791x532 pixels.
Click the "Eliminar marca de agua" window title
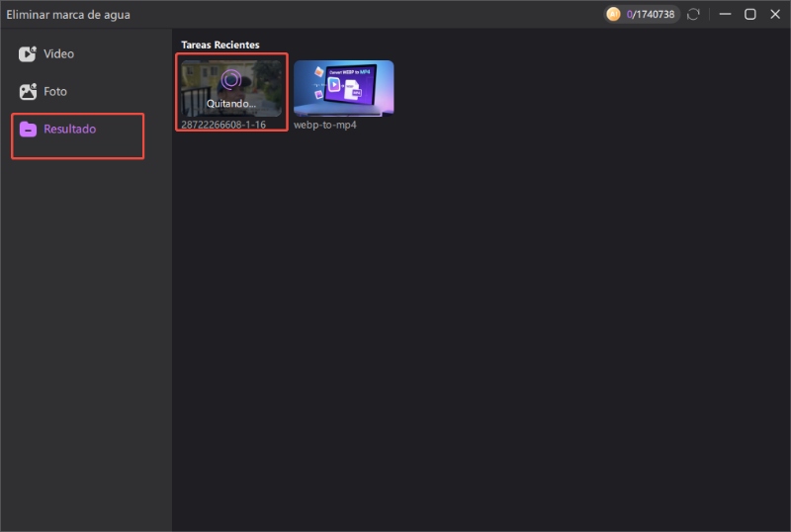click(x=68, y=15)
